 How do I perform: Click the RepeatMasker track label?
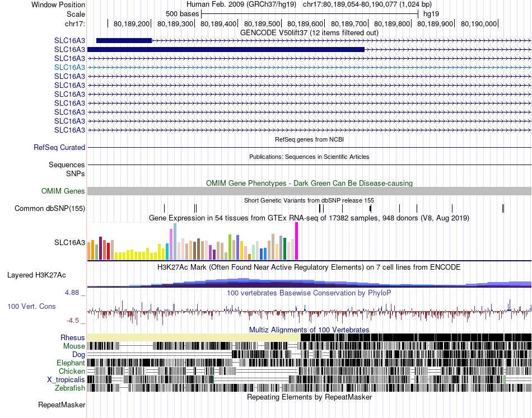click(x=62, y=405)
